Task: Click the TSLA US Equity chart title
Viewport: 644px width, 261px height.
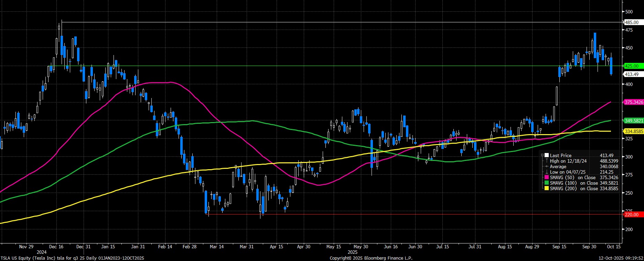Action: coord(72,258)
